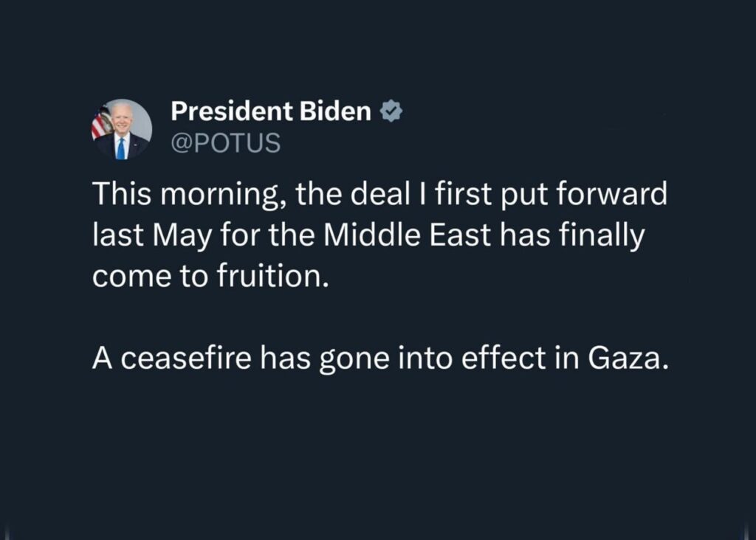The height and width of the screenshot is (540, 756).
Task: Click the word "ceasefire" in the tweet
Action: [x=186, y=359]
